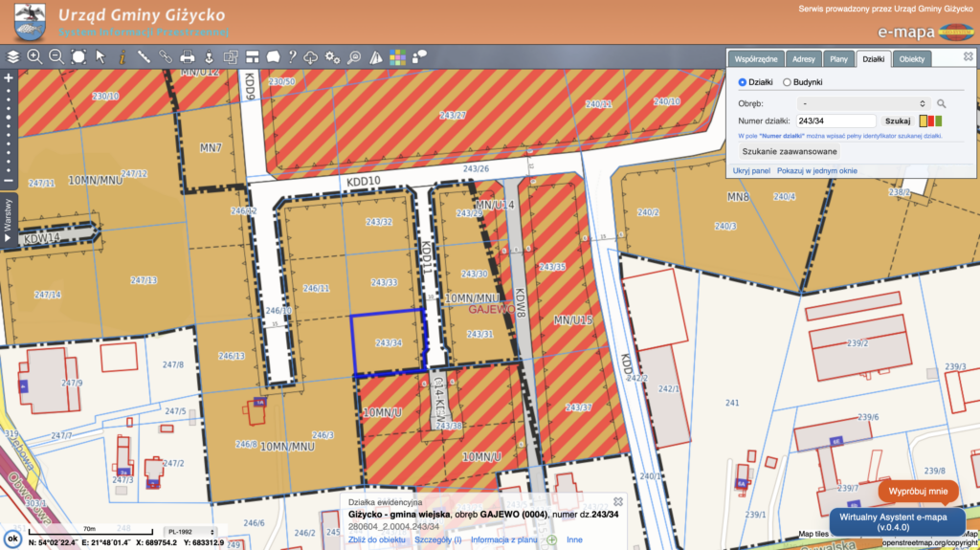Click the green plus icon in popup

click(x=552, y=540)
